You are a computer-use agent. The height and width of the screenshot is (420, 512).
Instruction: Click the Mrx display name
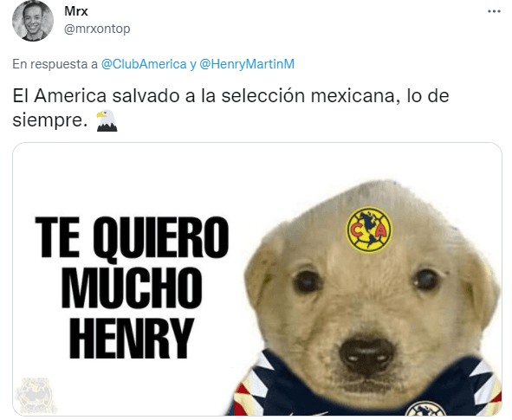pos(76,11)
